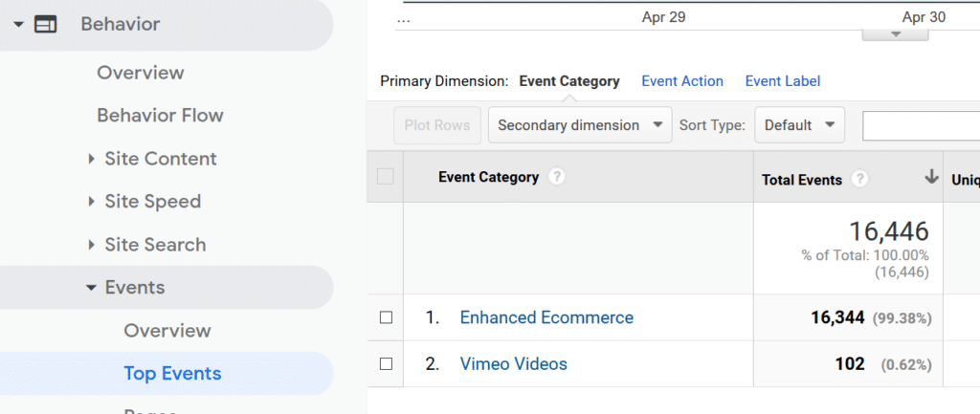The image size is (980, 414).
Task: Open the Events Overview report
Action: click(x=167, y=330)
